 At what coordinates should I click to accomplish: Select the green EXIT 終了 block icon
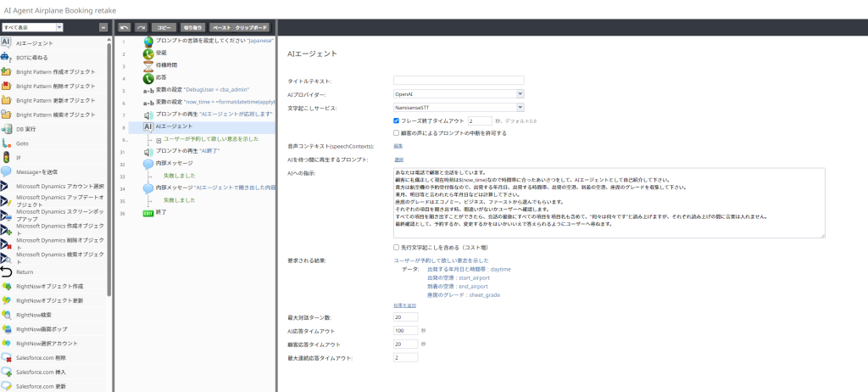pyautogui.click(x=148, y=213)
